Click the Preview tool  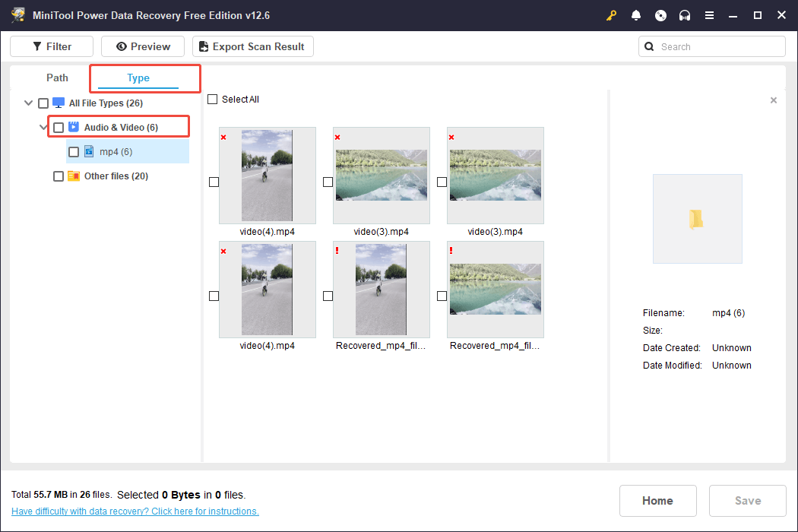click(x=142, y=46)
